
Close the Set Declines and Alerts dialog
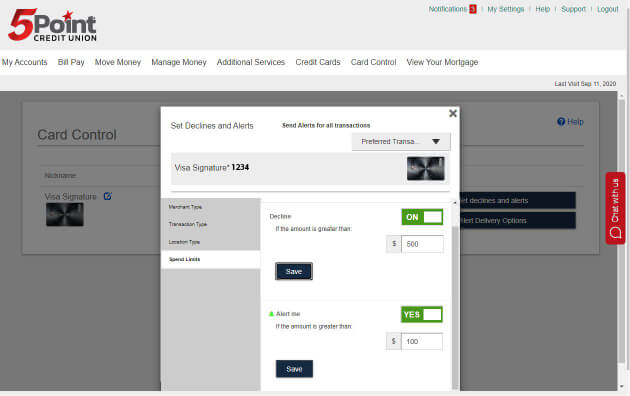tap(453, 113)
